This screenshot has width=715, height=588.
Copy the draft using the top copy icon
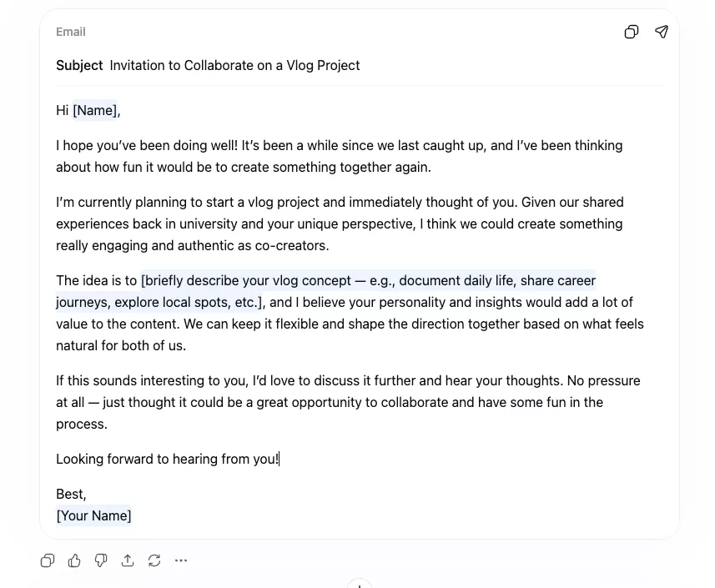point(632,32)
